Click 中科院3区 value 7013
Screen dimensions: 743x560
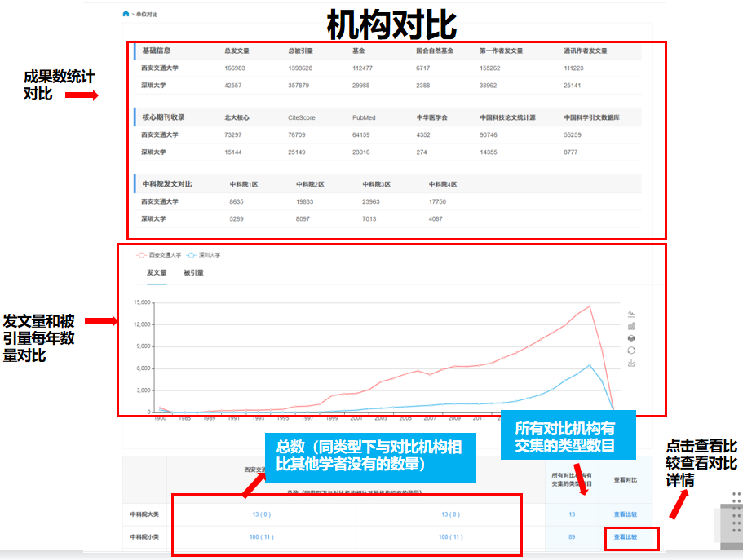pos(369,219)
